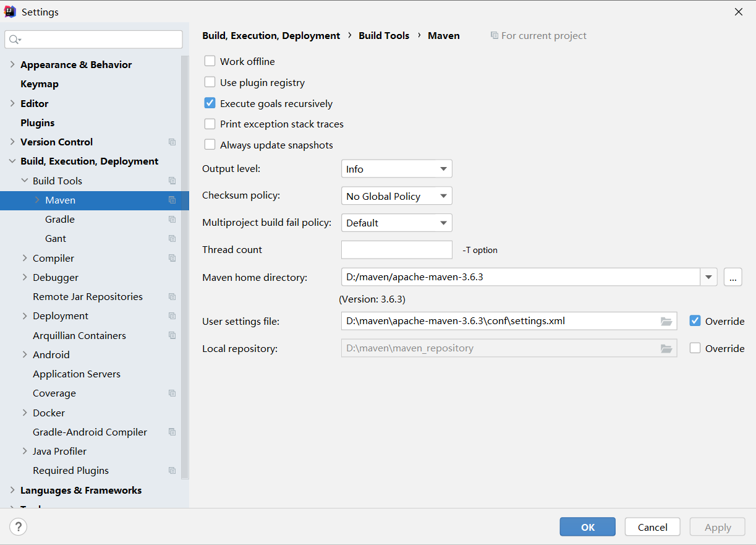Enable Print exception stack traces
Viewport: 756px width, 545px height.
210,124
